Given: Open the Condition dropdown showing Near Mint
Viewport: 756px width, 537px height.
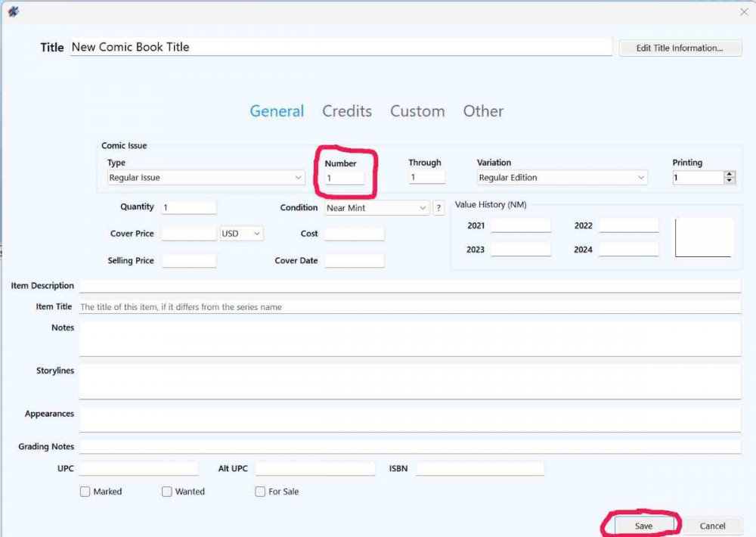Looking at the screenshot, I should click(376, 208).
